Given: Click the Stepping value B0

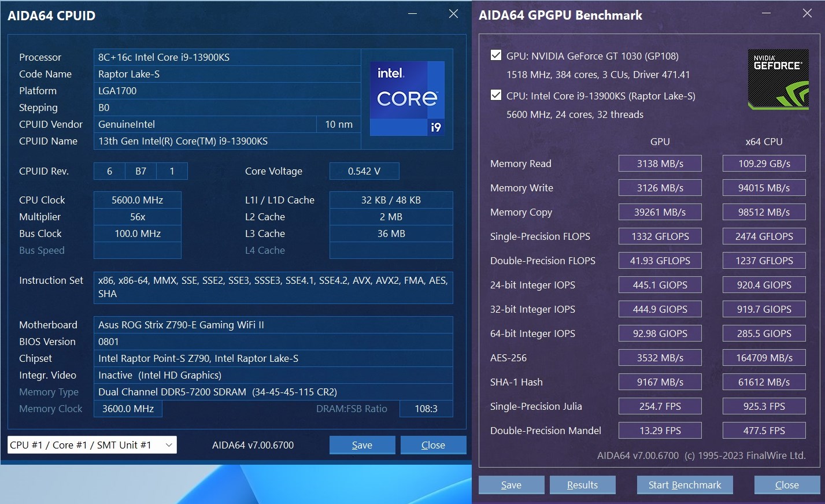Looking at the screenshot, I should [227, 108].
